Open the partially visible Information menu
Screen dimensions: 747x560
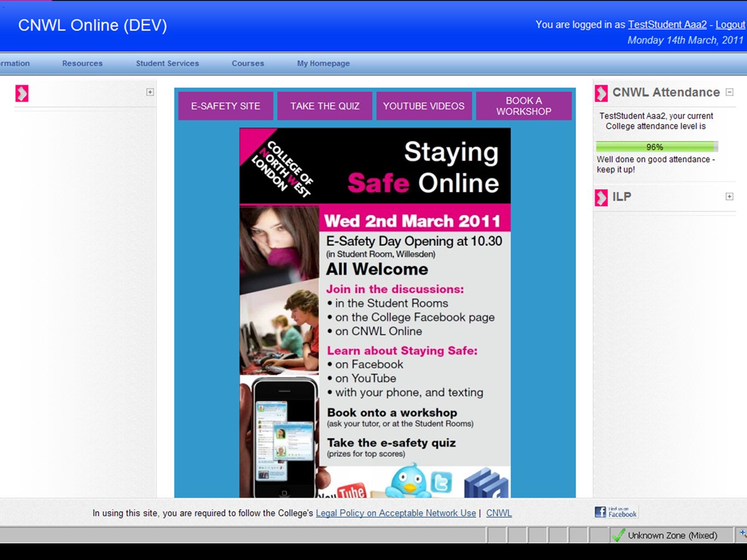[15, 63]
